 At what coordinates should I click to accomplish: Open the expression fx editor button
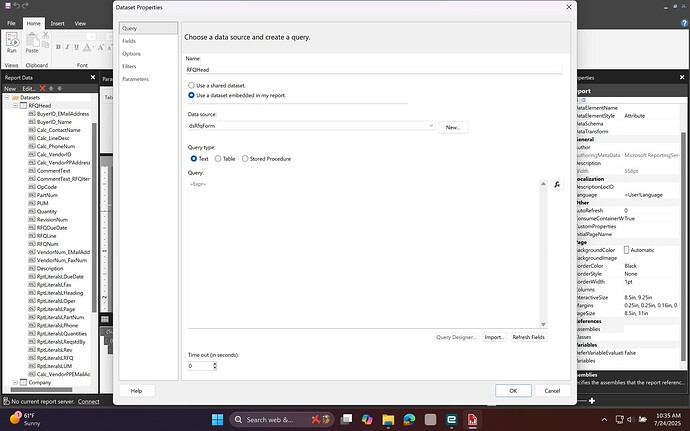pyautogui.click(x=557, y=184)
